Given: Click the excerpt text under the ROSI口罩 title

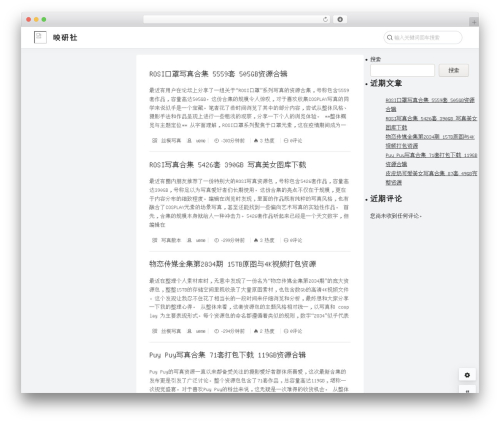Looking at the screenshot, I should pos(249,108).
